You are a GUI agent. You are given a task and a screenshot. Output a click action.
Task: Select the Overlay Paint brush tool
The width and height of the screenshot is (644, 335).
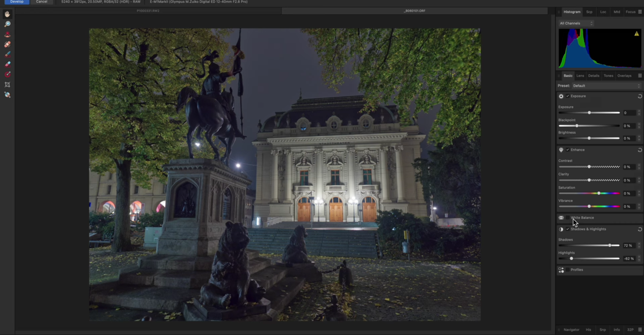pos(8,54)
